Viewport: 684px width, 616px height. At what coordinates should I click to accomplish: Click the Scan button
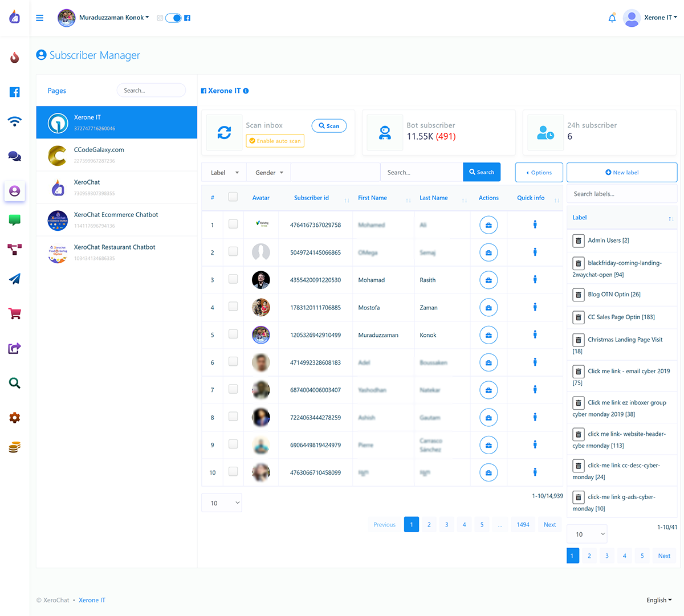pos(329,125)
